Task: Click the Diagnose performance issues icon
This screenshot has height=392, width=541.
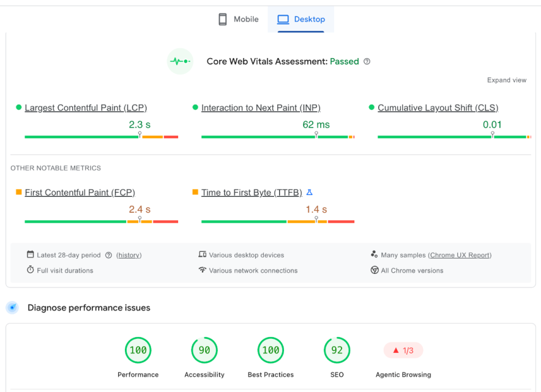Action: pyautogui.click(x=12, y=308)
